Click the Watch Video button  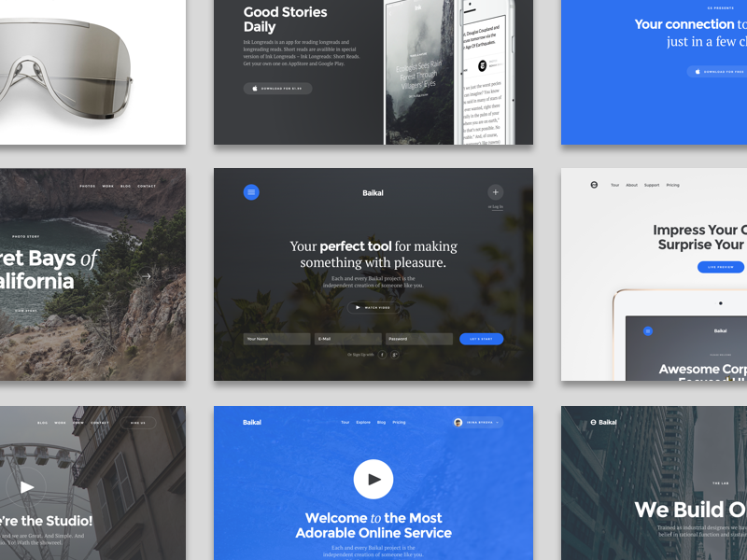(x=373, y=308)
